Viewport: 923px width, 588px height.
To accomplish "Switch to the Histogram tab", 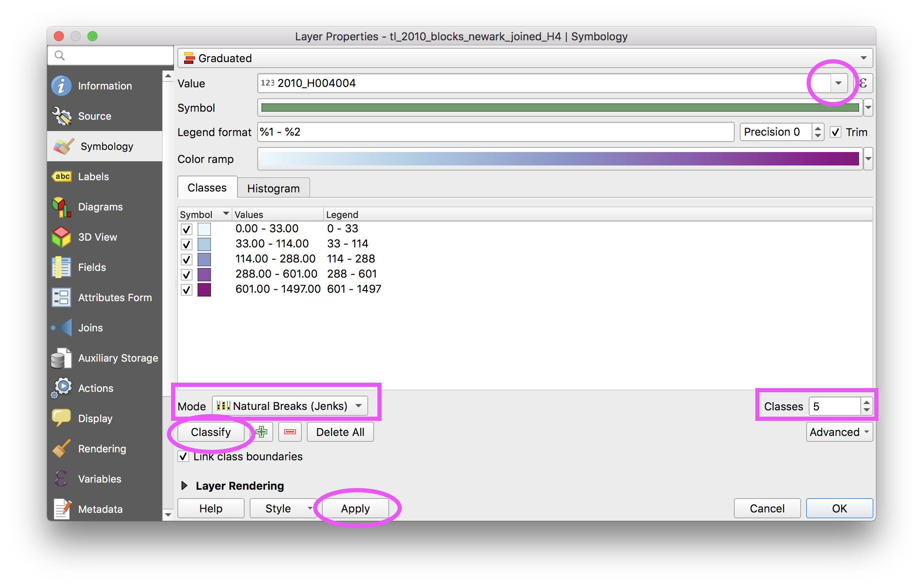I will 273,188.
